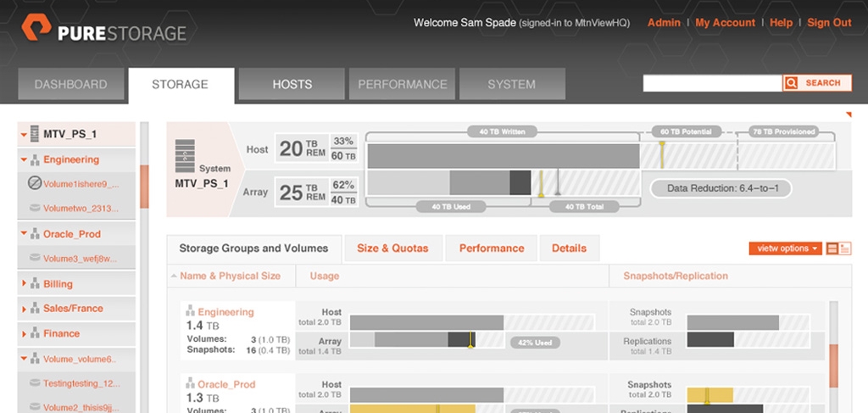
Task: Click the Search button
Action: click(x=817, y=83)
